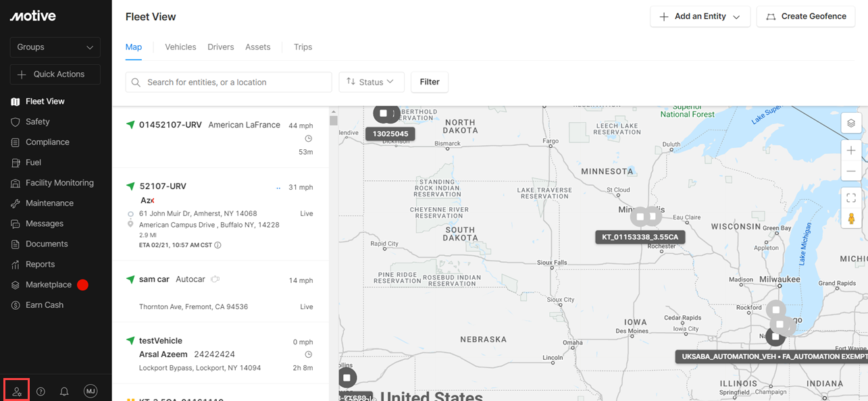The image size is (868, 401).
Task: Select vehicle 01452107-URV in the list
Action: click(x=170, y=125)
